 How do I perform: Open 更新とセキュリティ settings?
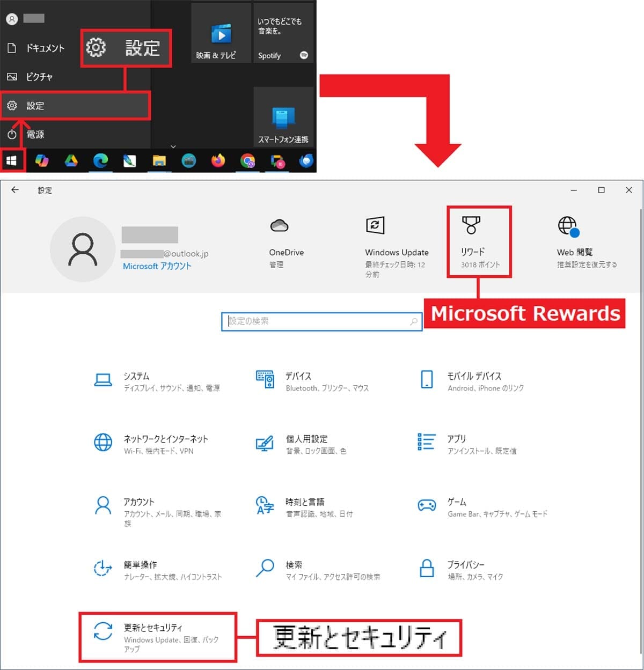tap(157, 637)
